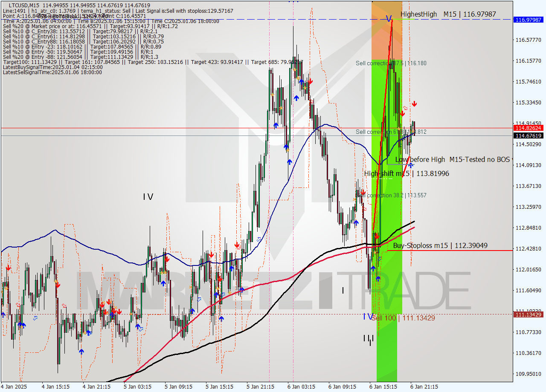Click the 116.15770 price axis value
546x392 pixels.
click(x=529, y=61)
